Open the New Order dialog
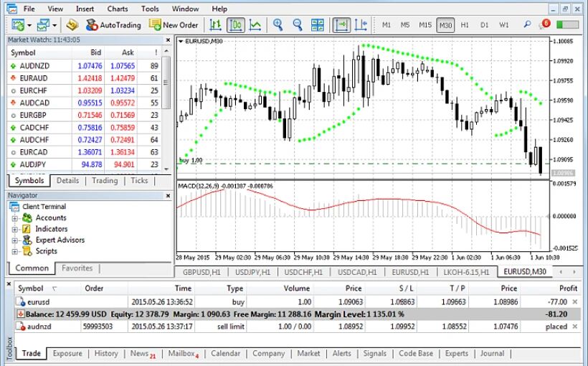588x366 pixels. pyautogui.click(x=173, y=25)
